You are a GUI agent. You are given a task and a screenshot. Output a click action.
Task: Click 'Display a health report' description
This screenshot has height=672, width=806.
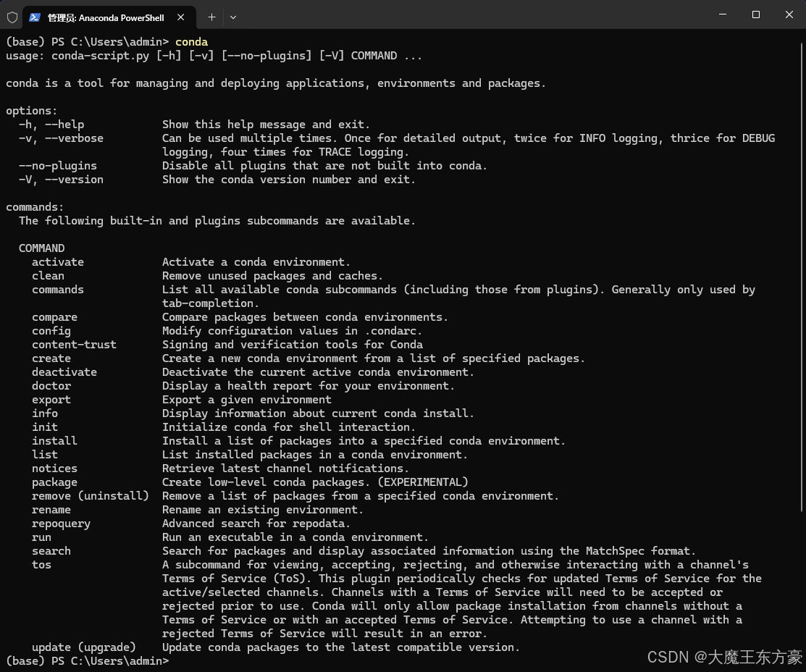tap(308, 386)
